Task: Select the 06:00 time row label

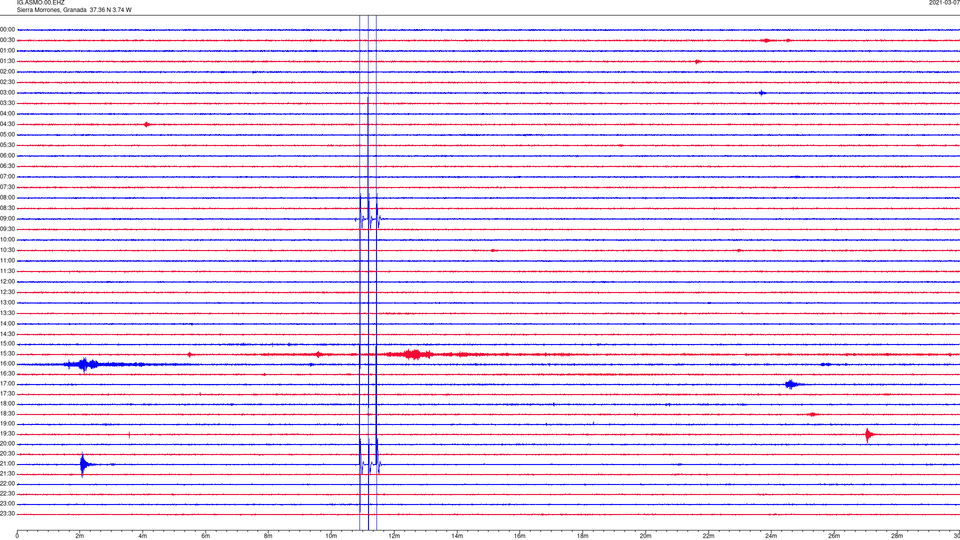Action: coord(7,156)
